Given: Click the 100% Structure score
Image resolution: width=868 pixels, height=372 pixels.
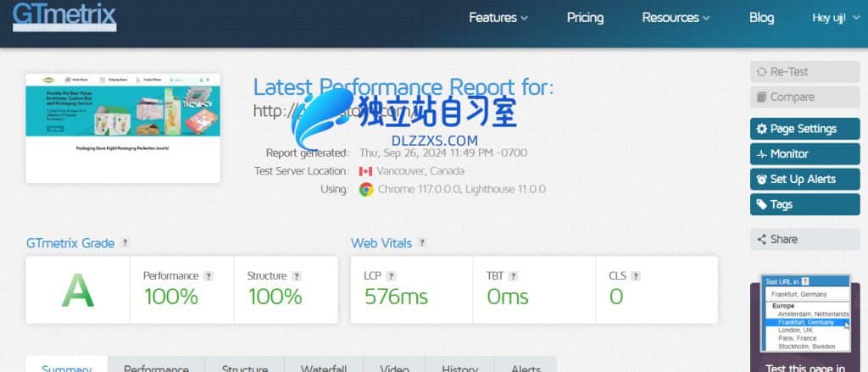Looking at the screenshot, I should (x=275, y=297).
